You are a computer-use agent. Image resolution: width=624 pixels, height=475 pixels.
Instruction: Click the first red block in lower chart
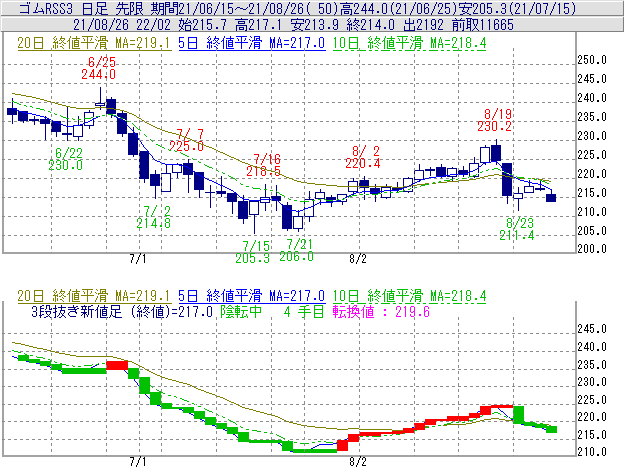coord(117,365)
